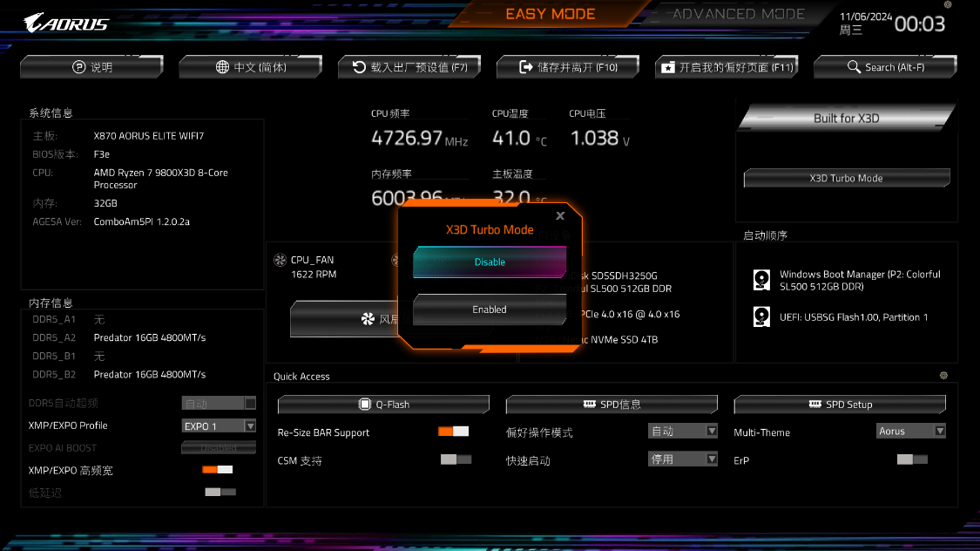The width and height of the screenshot is (980, 551).
Task: Click the ComboAm5PI 1.2.0.2a version
Action: coord(142,221)
